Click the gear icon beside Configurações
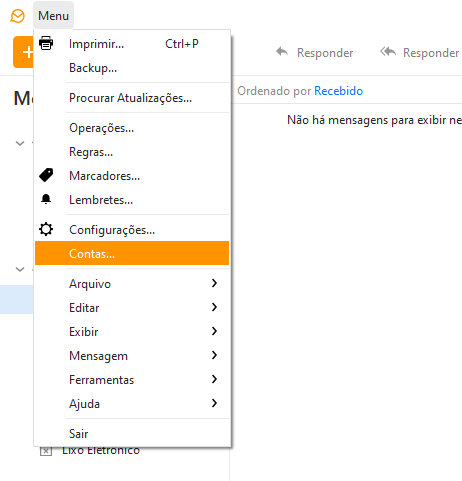 (x=46, y=229)
